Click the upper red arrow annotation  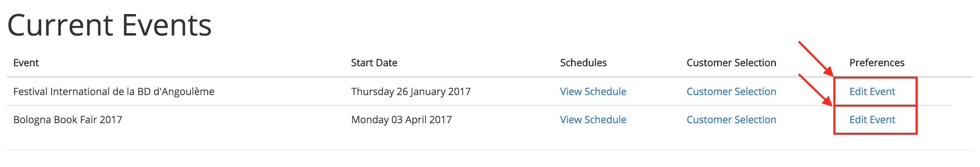pos(816,59)
